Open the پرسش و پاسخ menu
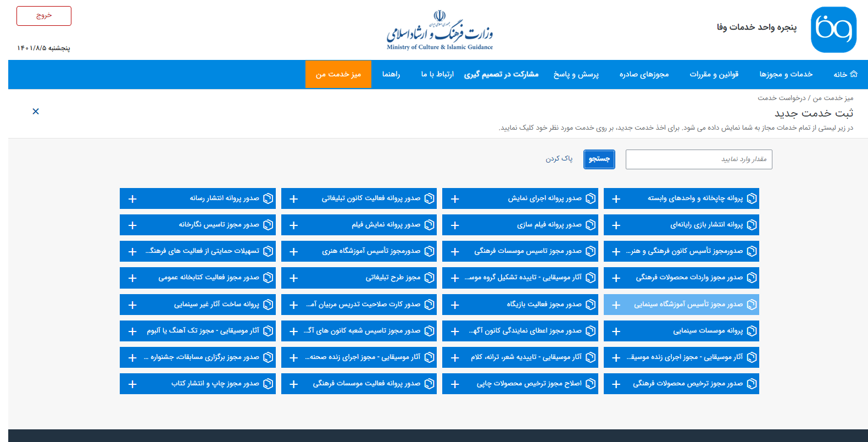This screenshot has height=442, width=868. pyautogui.click(x=576, y=74)
